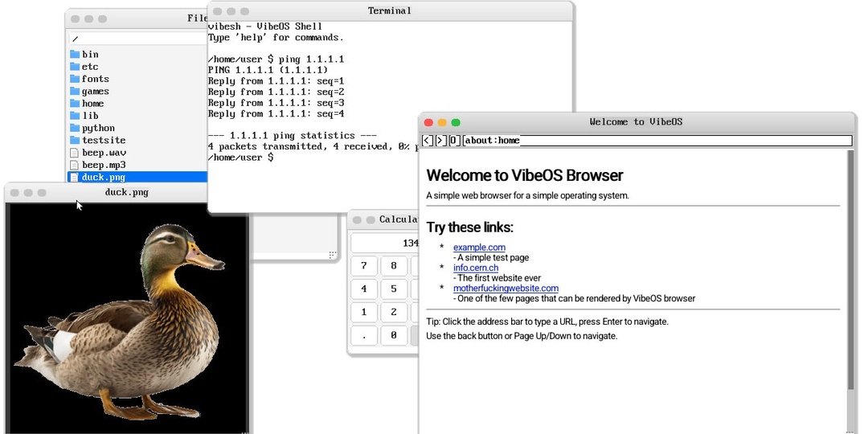Screen dimensions: 868x434
Task: Follow the info.cern.ch link
Action: (x=476, y=268)
